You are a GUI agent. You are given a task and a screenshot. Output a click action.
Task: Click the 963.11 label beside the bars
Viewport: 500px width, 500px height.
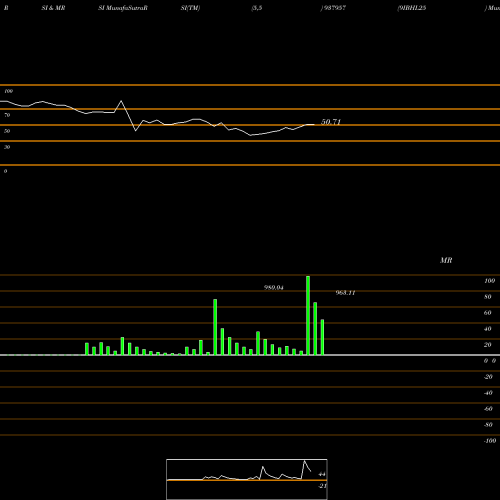pos(345,293)
